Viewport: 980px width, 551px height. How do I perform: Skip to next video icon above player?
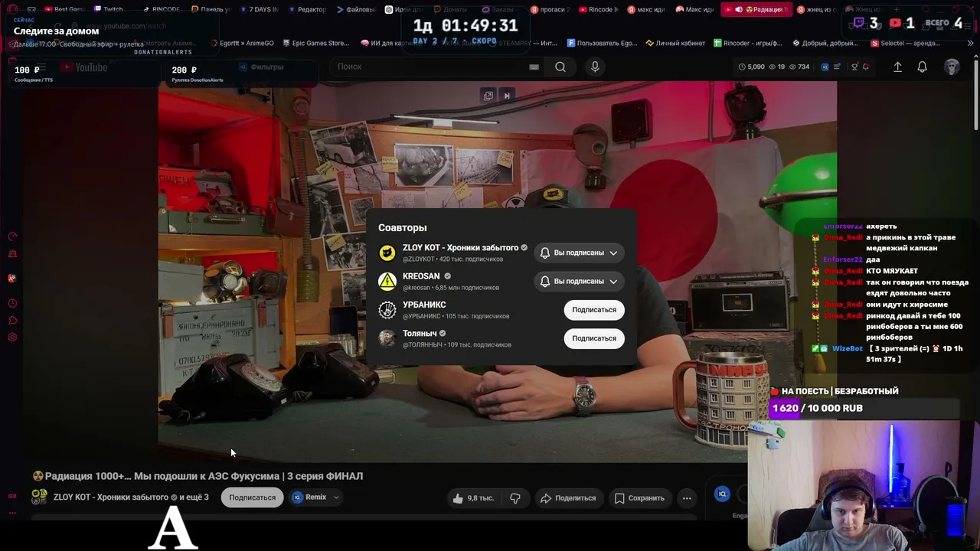coord(507,96)
